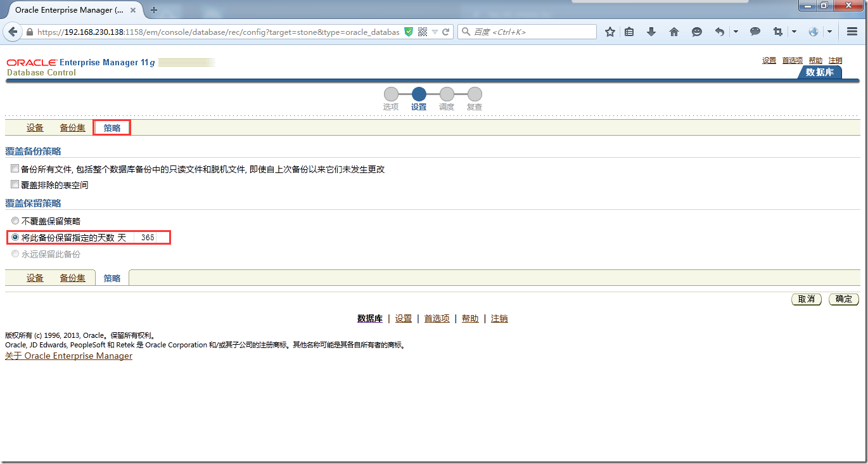This screenshot has width=868, height=464.
Task: Bookmark this page with the star icon
Action: (x=610, y=32)
